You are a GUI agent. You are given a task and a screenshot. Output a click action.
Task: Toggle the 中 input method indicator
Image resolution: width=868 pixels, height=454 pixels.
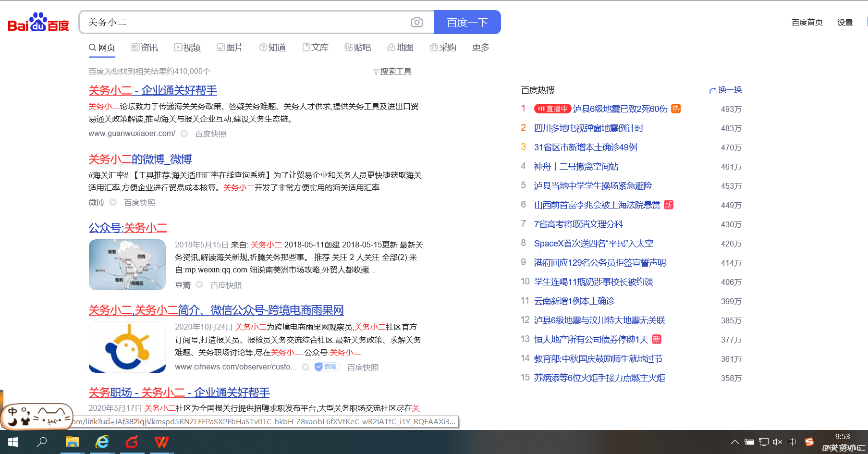coord(793,442)
